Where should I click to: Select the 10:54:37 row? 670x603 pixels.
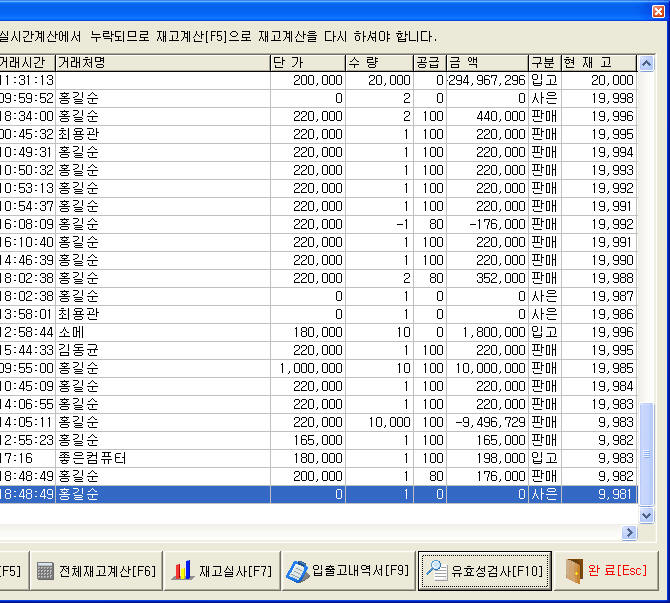[x=318, y=206]
